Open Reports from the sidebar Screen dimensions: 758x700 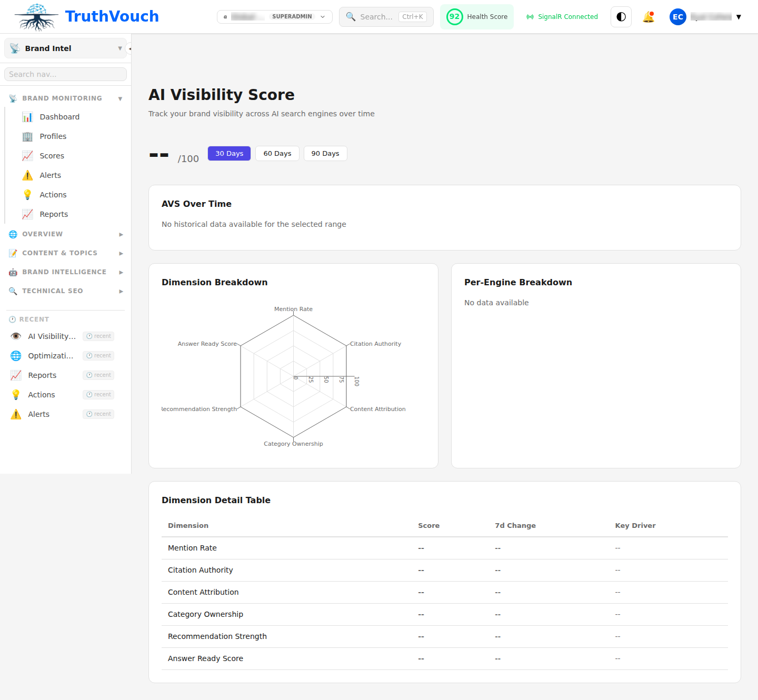(53, 214)
